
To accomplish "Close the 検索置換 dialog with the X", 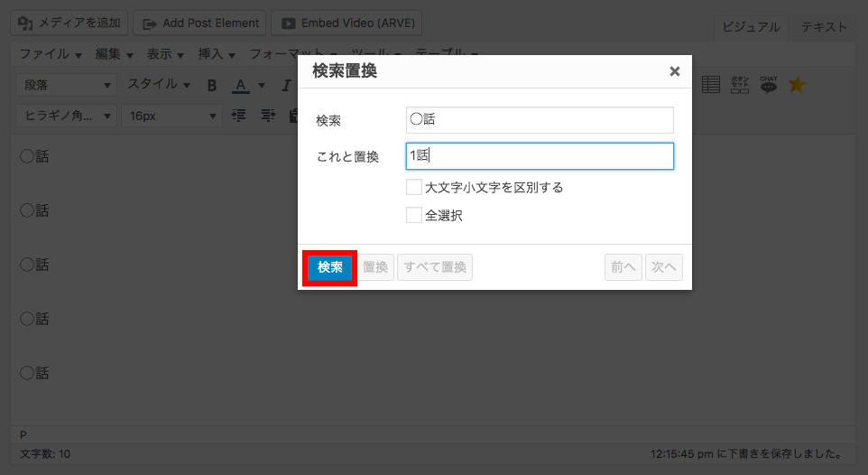I will pos(674,71).
